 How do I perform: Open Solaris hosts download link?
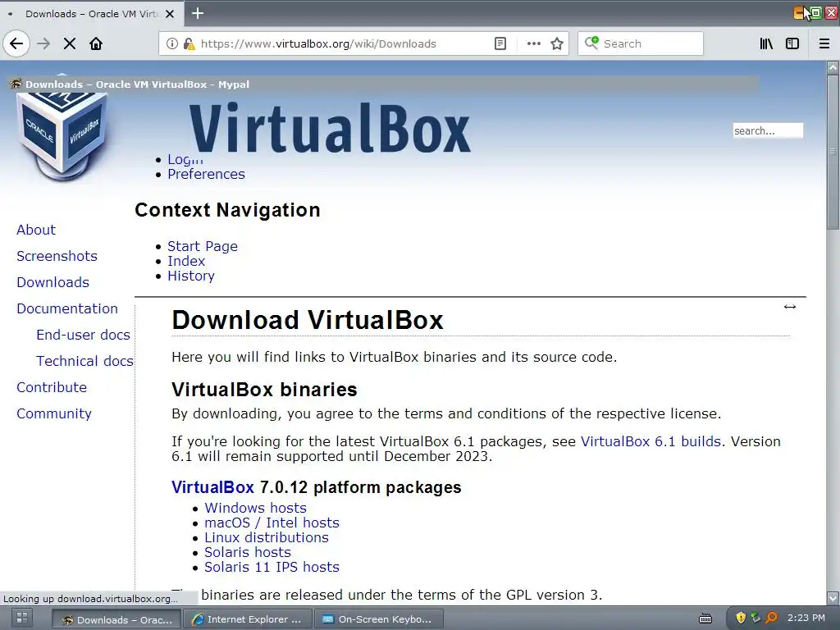[248, 552]
